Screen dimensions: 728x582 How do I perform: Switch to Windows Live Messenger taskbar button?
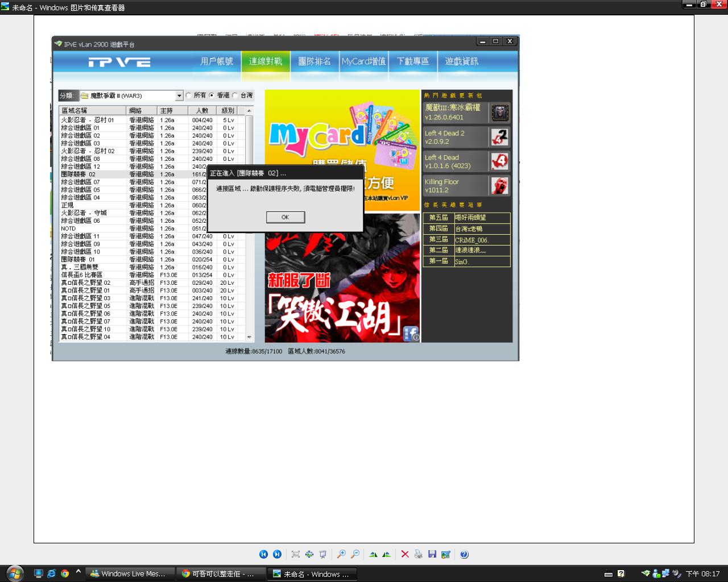[130, 574]
